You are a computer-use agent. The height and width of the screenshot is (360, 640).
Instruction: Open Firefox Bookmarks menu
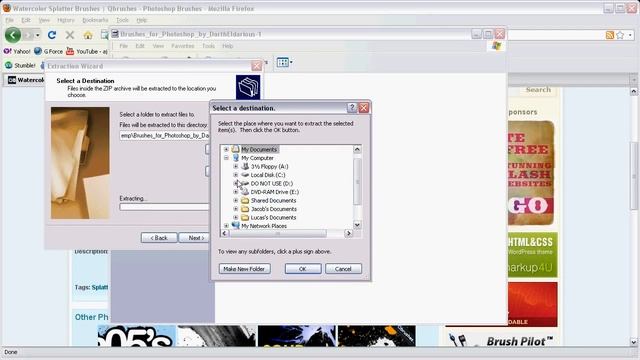tap(95, 20)
